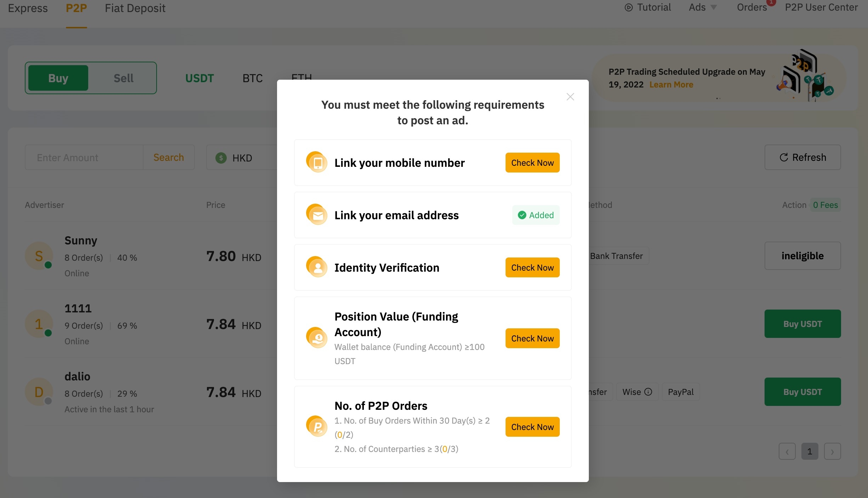Switch to the Sell option

click(x=123, y=78)
